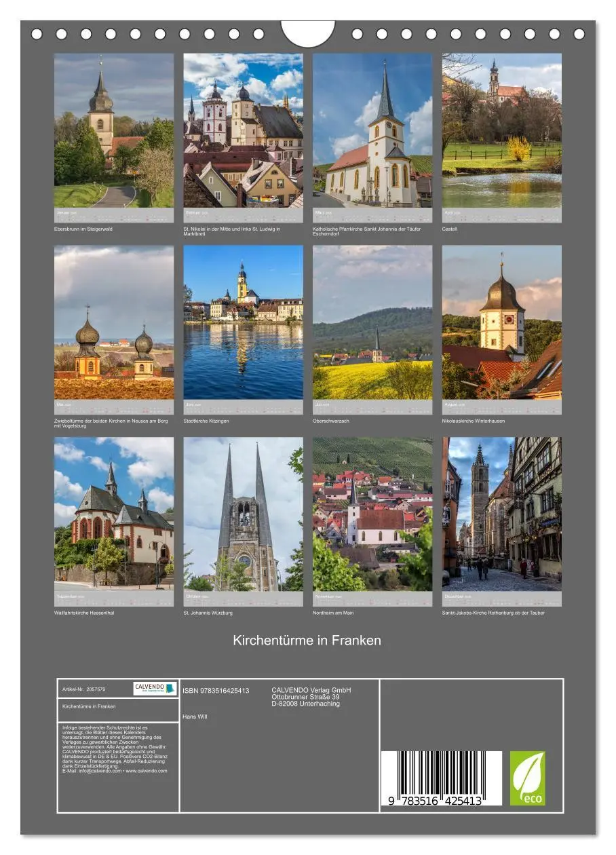Image resolution: width=616 pixels, height=855 pixels.
Task: Click the barcode number 9 783516 425413
Action: click(x=436, y=801)
